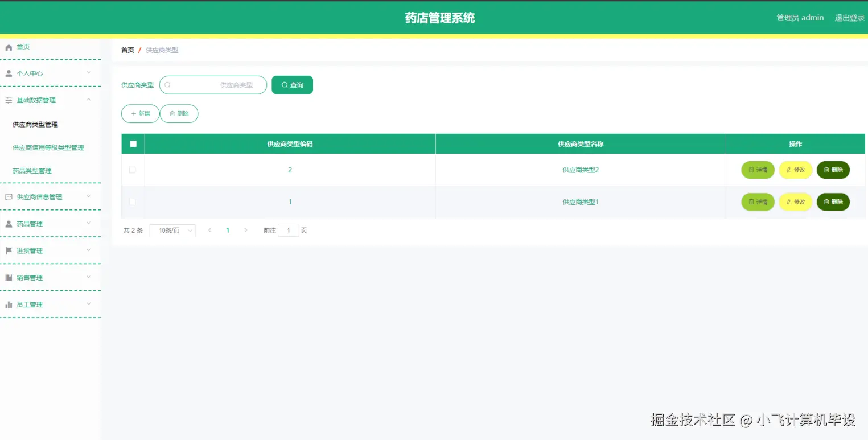Open 药品类型管理 submenu item

32,171
